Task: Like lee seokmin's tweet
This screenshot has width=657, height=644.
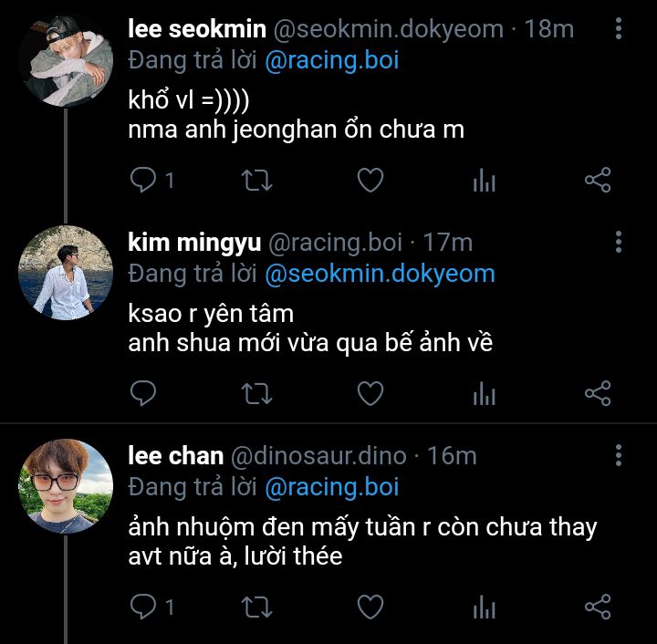Action: (x=370, y=181)
